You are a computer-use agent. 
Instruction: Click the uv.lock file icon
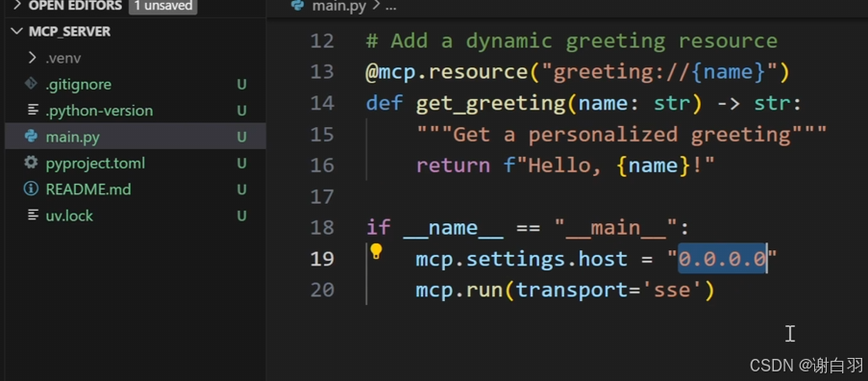point(33,215)
